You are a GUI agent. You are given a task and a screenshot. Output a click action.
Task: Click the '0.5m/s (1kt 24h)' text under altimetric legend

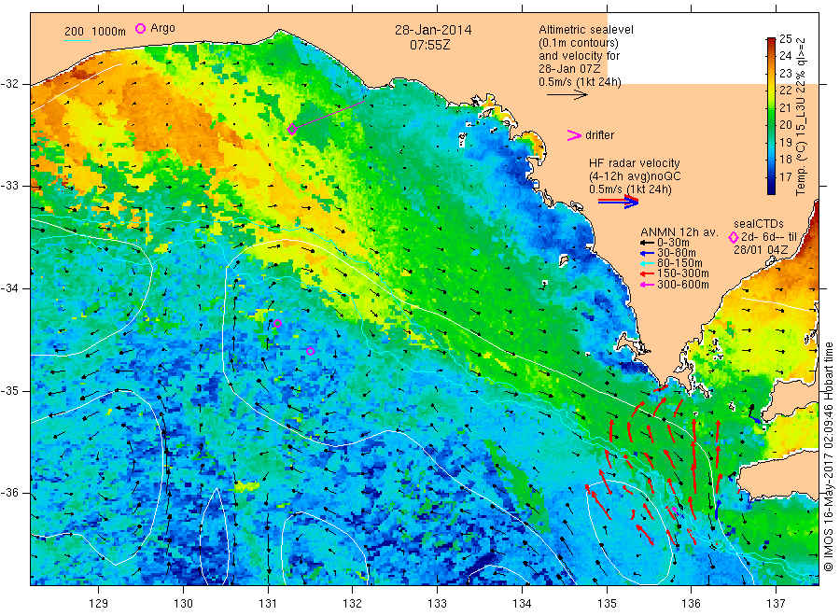tap(580, 82)
